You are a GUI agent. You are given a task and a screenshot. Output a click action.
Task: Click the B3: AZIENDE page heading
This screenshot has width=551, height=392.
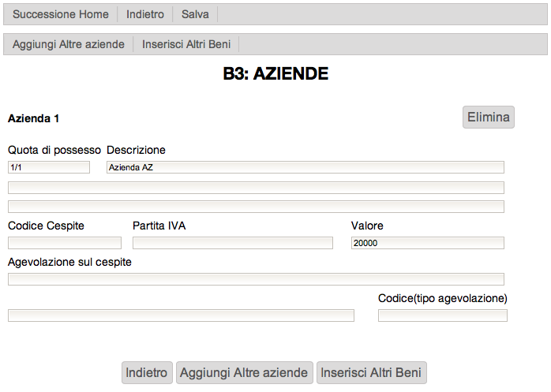pyautogui.click(x=275, y=74)
